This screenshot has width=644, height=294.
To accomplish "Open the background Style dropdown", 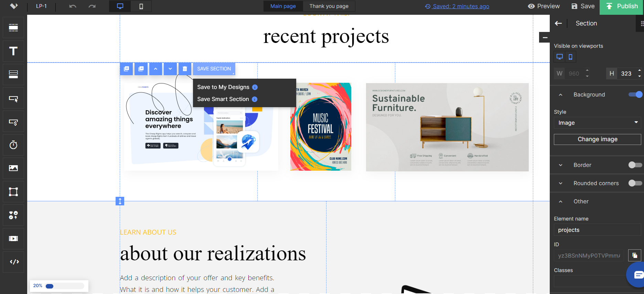I will coord(598,123).
